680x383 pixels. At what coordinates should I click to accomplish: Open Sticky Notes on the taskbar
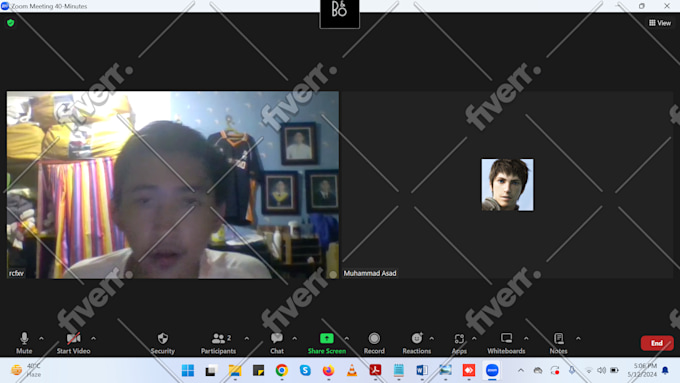click(258, 370)
